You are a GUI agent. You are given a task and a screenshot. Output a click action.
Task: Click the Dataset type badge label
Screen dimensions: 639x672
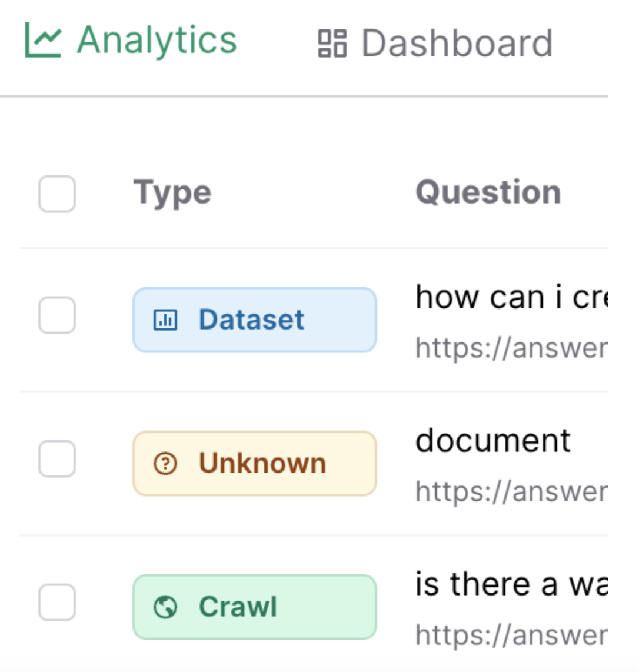251,320
